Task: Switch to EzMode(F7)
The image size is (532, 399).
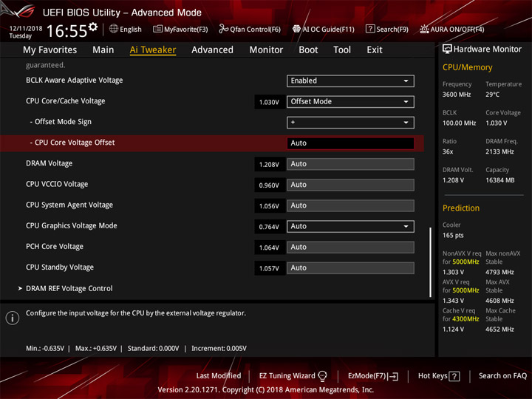Action: pyautogui.click(x=373, y=376)
